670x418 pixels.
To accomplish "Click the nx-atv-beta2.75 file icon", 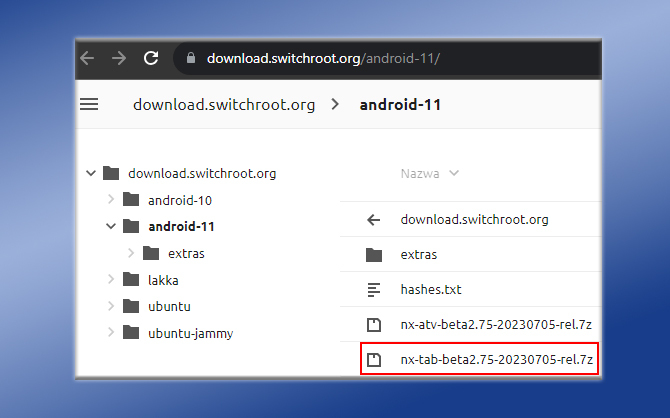I will 374,325.
